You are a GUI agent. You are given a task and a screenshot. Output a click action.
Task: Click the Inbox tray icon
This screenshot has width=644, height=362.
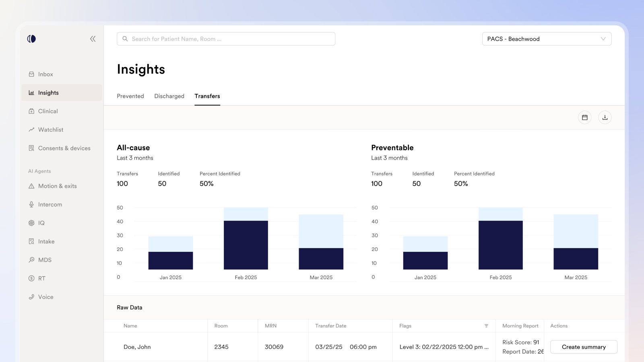[x=31, y=74]
